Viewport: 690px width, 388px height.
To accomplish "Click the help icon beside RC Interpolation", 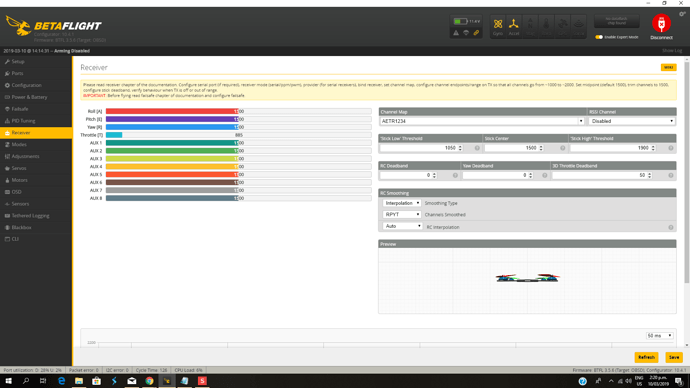I will point(671,227).
